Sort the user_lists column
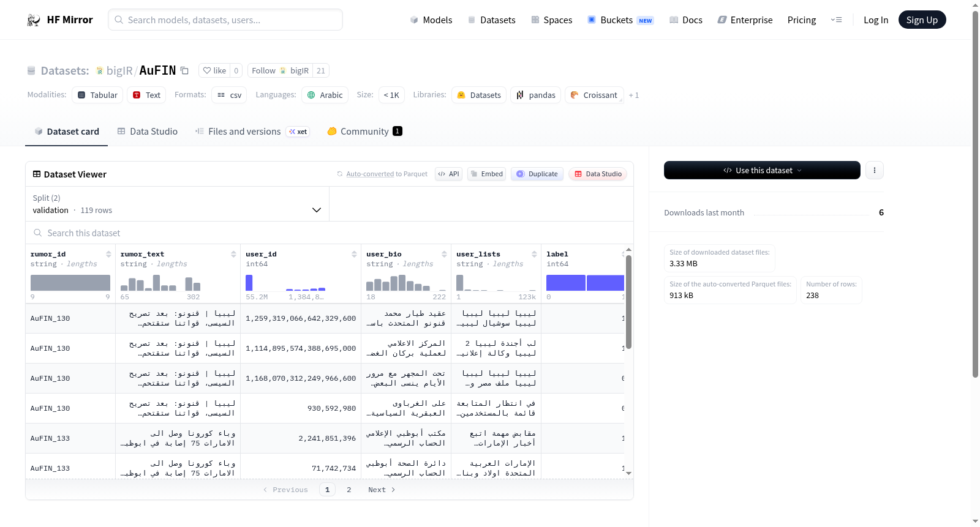This screenshot has height=527, width=980. point(534,254)
